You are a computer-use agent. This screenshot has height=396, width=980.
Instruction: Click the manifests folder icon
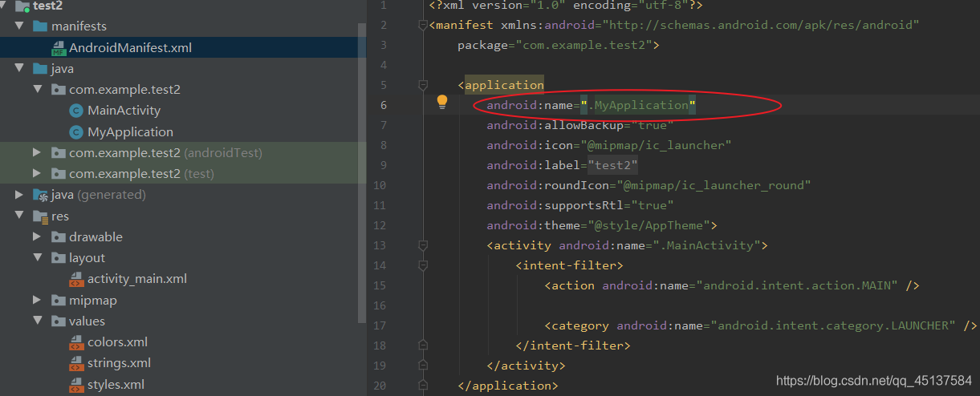coord(40,26)
